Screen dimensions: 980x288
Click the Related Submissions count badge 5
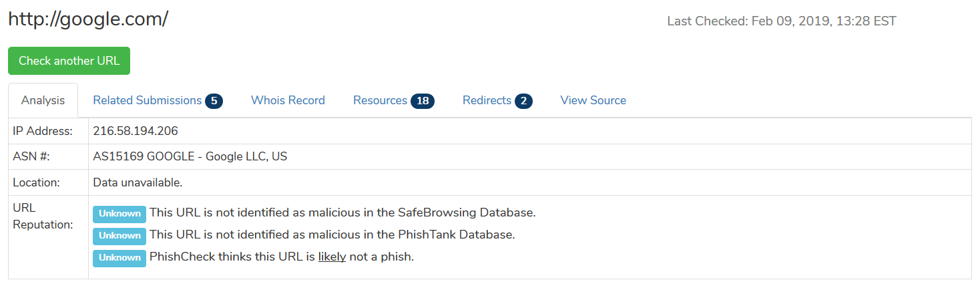[214, 101]
